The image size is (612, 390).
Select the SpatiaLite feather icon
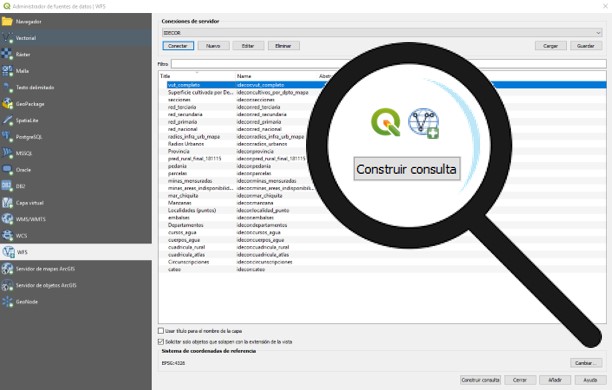coord(7,120)
